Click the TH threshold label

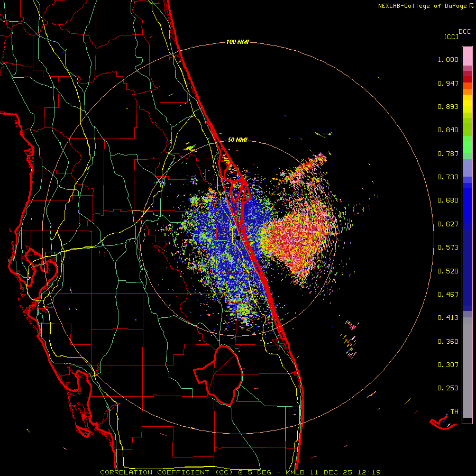pyautogui.click(x=454, y=412)
